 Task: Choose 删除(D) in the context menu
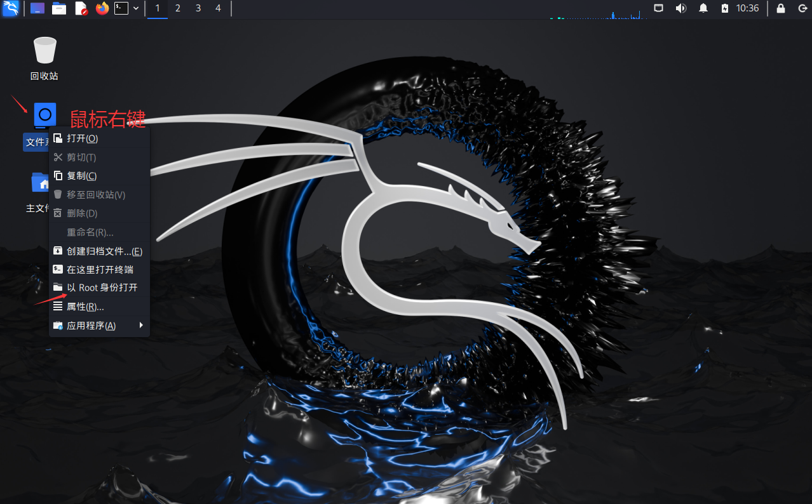pyautogui.click(x=100, y=213)
